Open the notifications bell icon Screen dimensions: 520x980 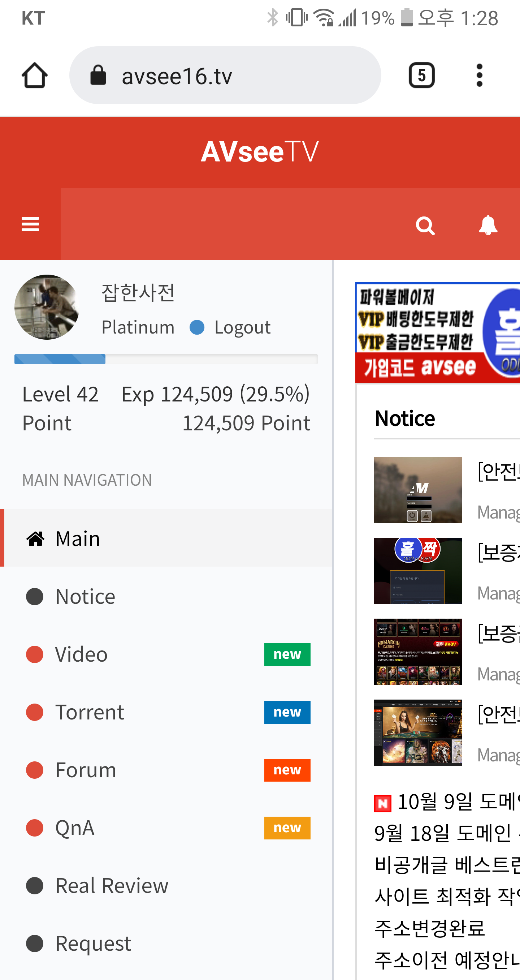(x=488, y=225)
